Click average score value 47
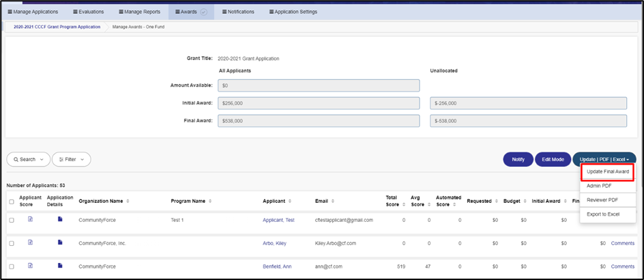 428,266
